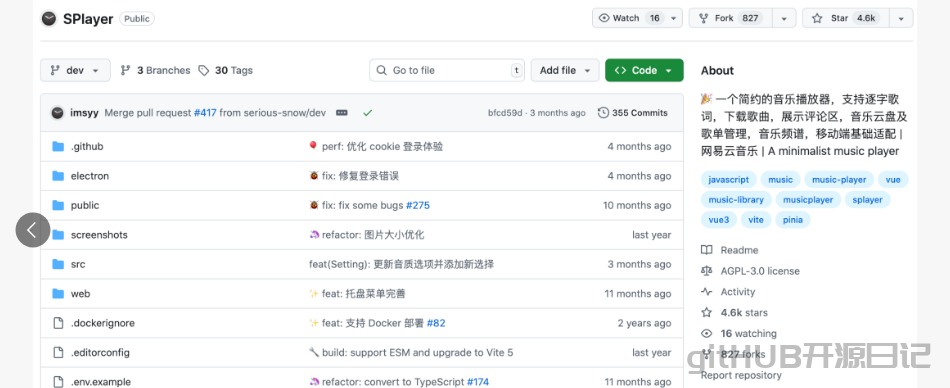Open the Readme link

(x=739, y=250)
